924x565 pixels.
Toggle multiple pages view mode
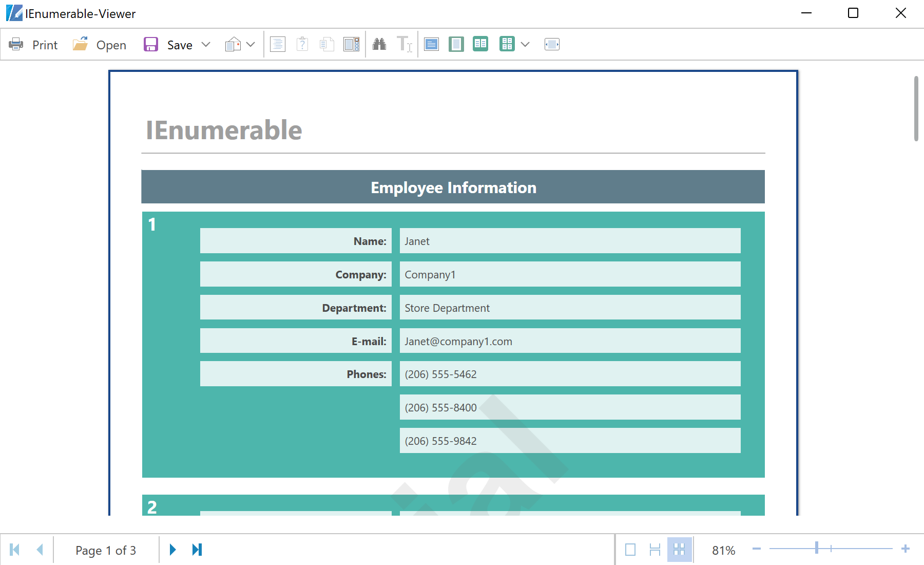(x=679, y=550)
